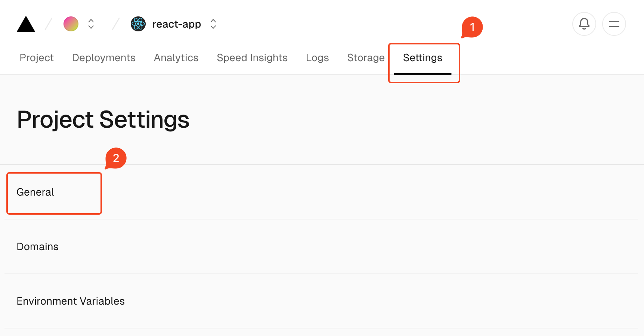644x336 pixels.
Task: Select the Analytics section icon tab
Action: [176, 58]
